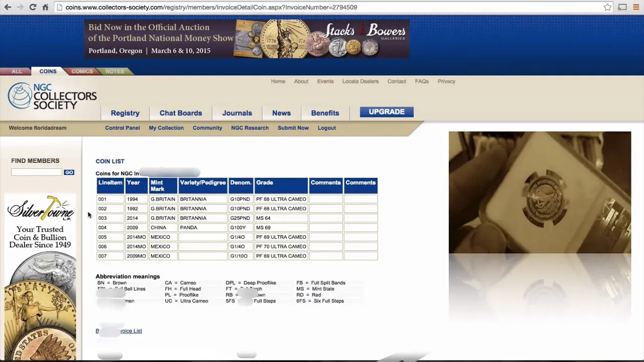The width and height of the screenshot is (644, 362).
Task: Click the G25PND denomination cell
Action: point(241,218)
